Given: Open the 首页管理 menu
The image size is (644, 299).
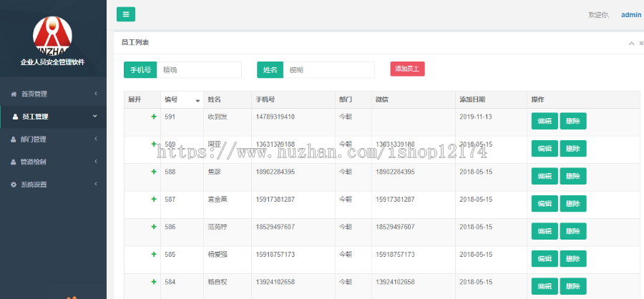Looking at the screenshot, I should tap(54, 94).
